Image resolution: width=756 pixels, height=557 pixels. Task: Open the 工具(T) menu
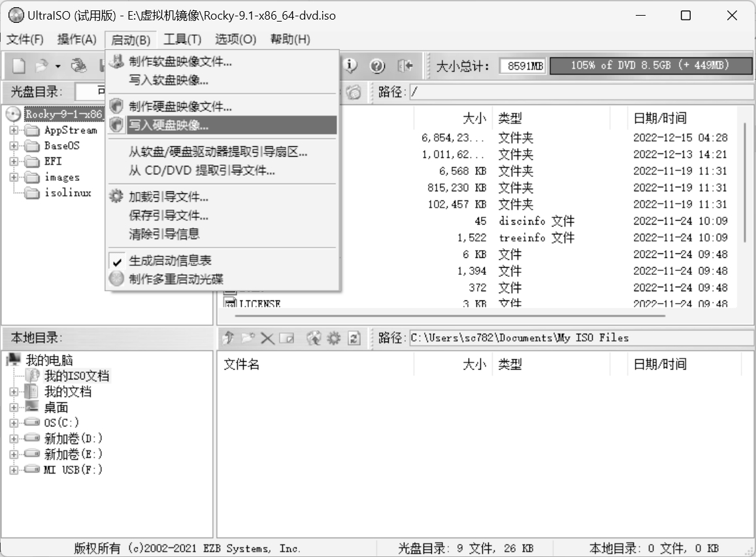click(182, 40)
